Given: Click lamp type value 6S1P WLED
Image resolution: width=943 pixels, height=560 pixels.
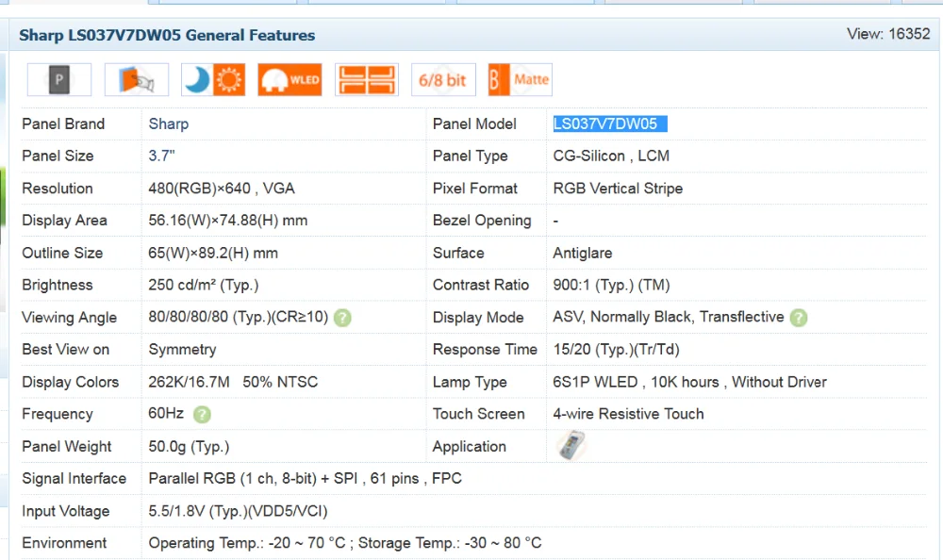Looking at the screenshot, I should click(690, 382).
